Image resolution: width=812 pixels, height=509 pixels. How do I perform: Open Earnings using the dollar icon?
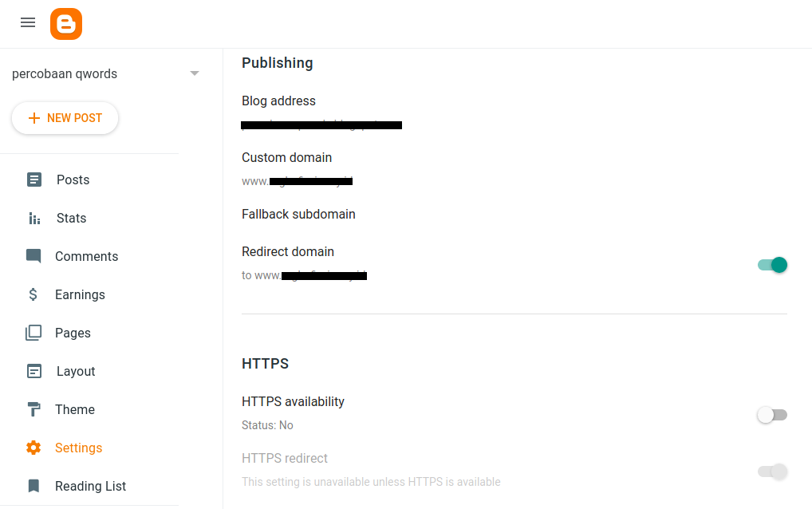(34, 294)
